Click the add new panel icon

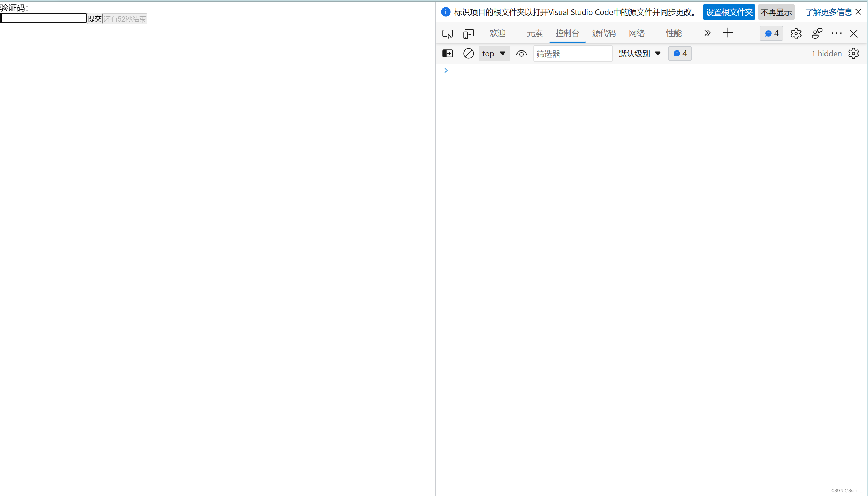click(x=728, y=33)
